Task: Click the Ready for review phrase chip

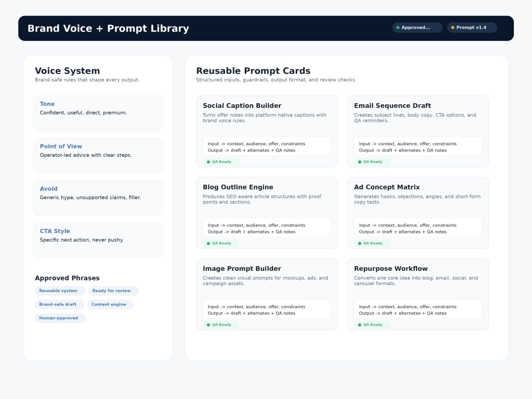Action: tap(113, 291)
